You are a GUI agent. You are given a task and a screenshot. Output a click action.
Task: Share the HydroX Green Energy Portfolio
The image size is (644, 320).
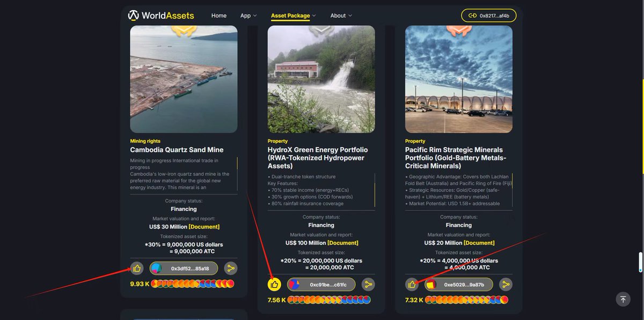click(368, 285)
